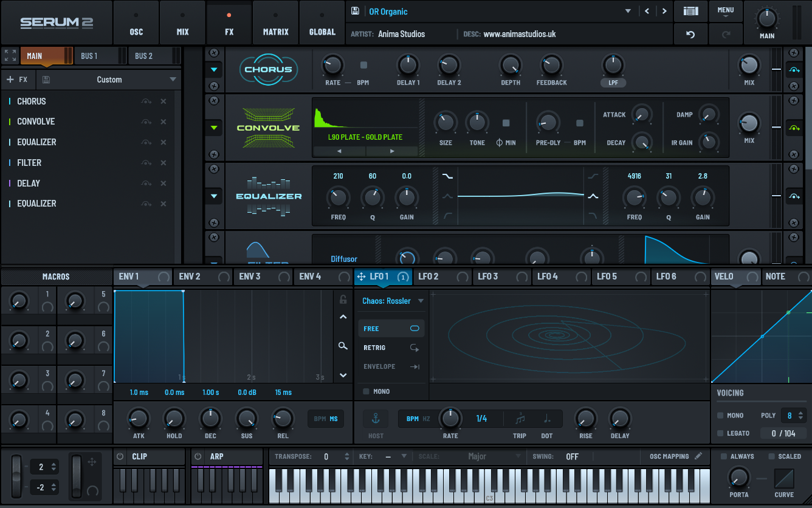Remove CHORUS from the FX list
Viewport: 812px width, 508px height.
point(163,101)
